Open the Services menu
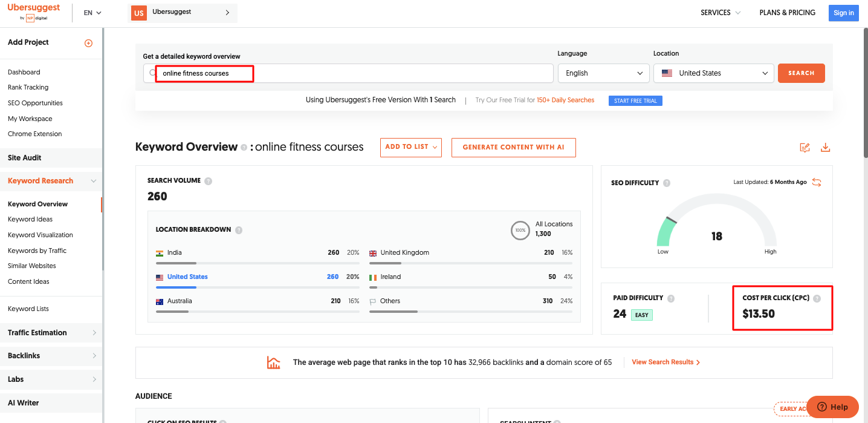868x423 pixels. [x=721, y=13]
